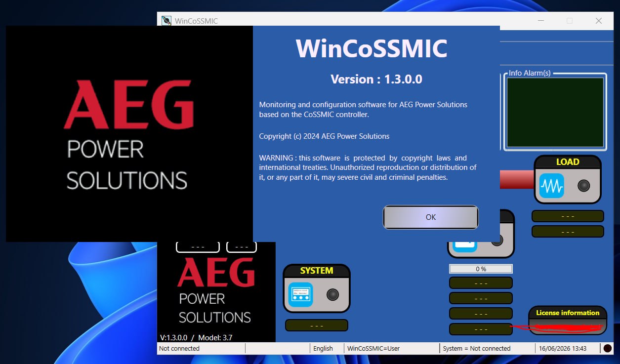The width and height of the screenshot is (620, 364).
Task: Click the WinCoSSMIC app icon in title bar
Action: click(166, 21)
